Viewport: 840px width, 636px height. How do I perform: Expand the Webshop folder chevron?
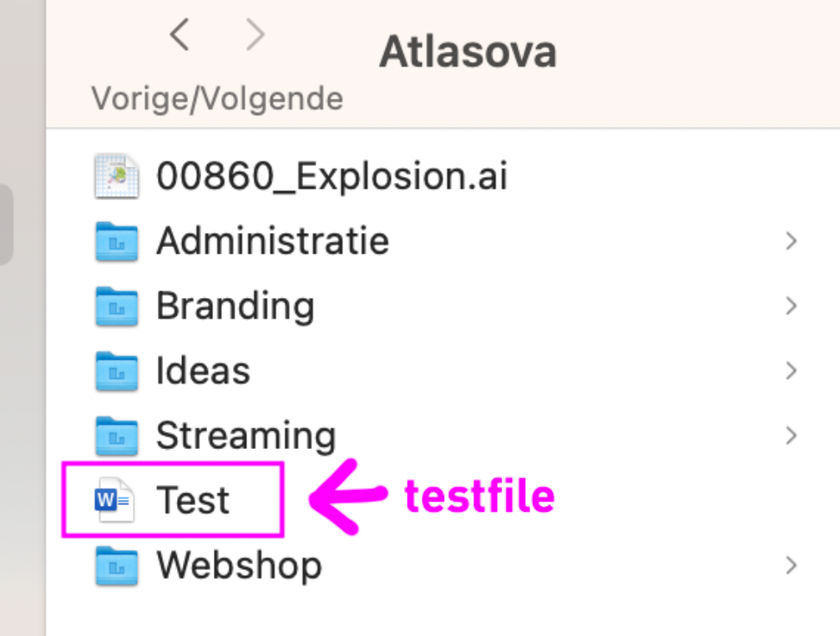791,565
